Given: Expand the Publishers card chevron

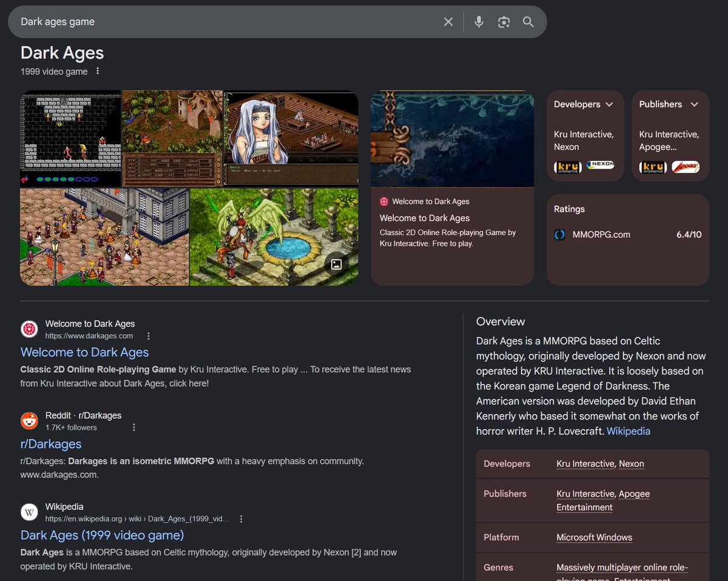Looking at the screenshot, I should (x=694, y=104).
